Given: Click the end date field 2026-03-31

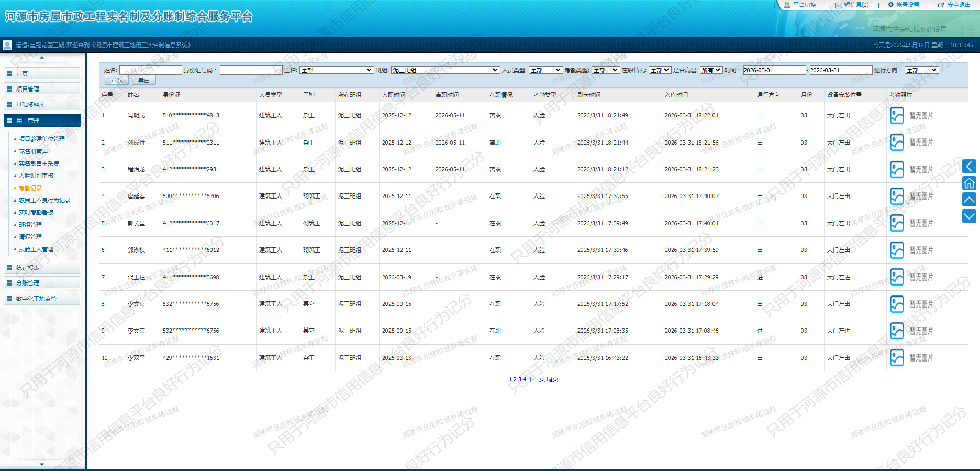Looking at the screenshot, I should (841, 70).
